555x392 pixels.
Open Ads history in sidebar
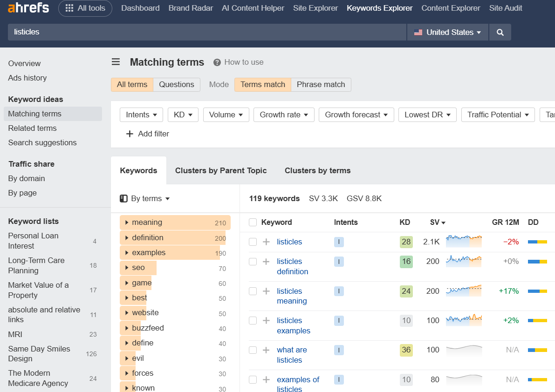point(27,78)
